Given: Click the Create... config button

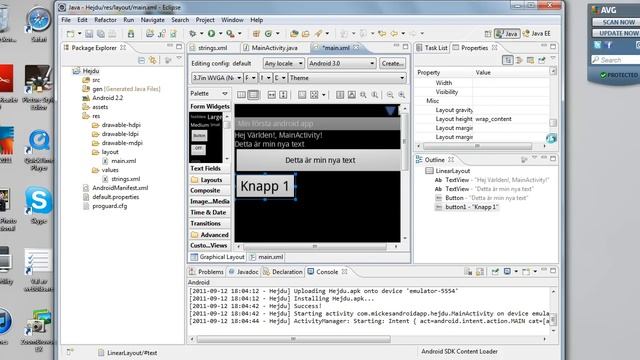Looking at the screenshot, I should [x=393, y=63].
